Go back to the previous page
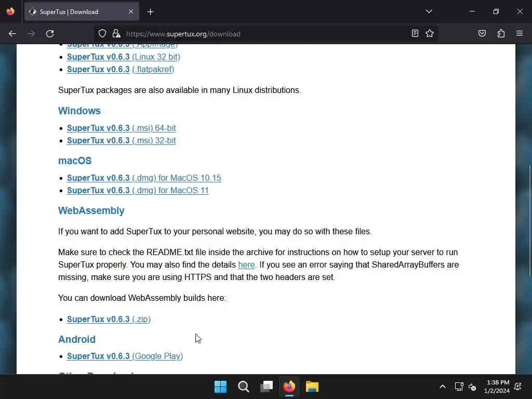This screenshot has width=532, height=399. [12, 34]
